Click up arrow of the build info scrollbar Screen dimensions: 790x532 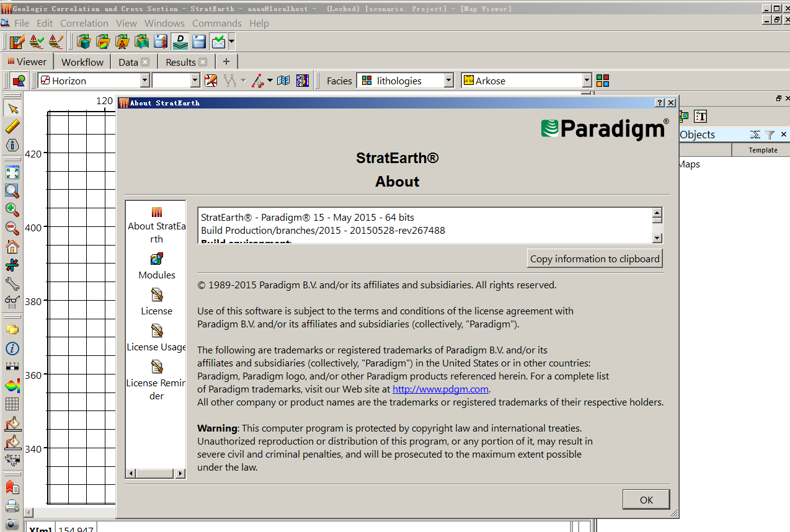pos(657,213)
